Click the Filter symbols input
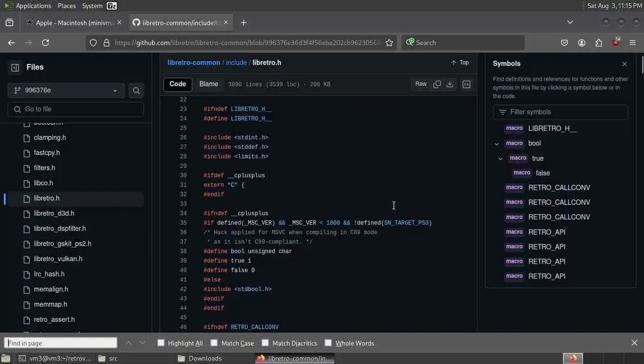Viewport: 644px width, 364px height. [561, 112]
